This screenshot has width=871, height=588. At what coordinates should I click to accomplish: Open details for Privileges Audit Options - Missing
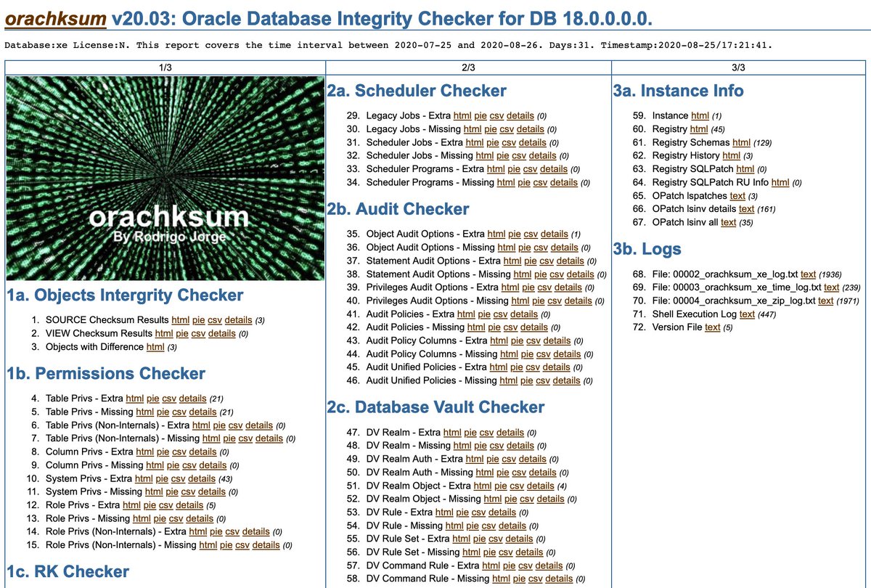(x=578, y=300)
